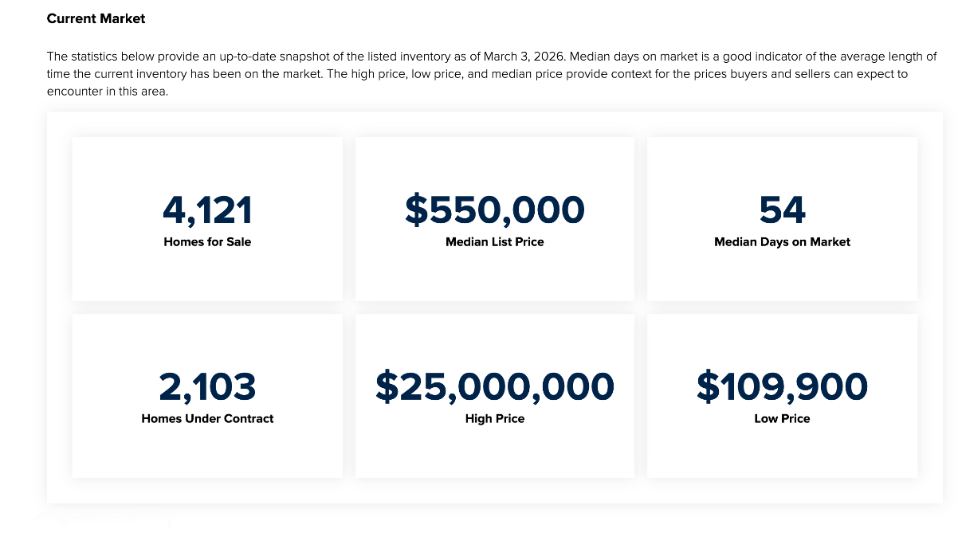Click the Current Market heading
Image resolution: width=958 pixels, height=560 pixels.
click(96, 18)
